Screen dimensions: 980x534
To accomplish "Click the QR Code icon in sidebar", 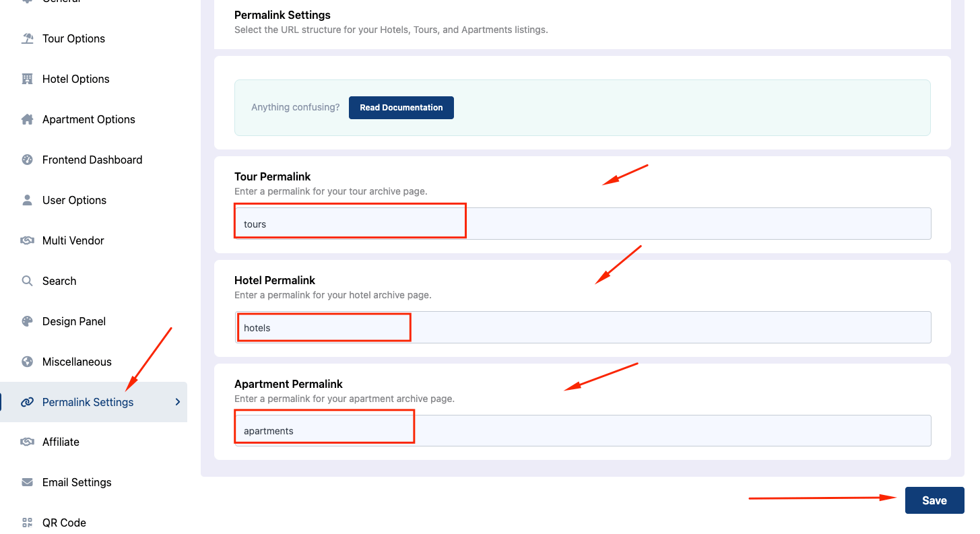I will (27, 523).
